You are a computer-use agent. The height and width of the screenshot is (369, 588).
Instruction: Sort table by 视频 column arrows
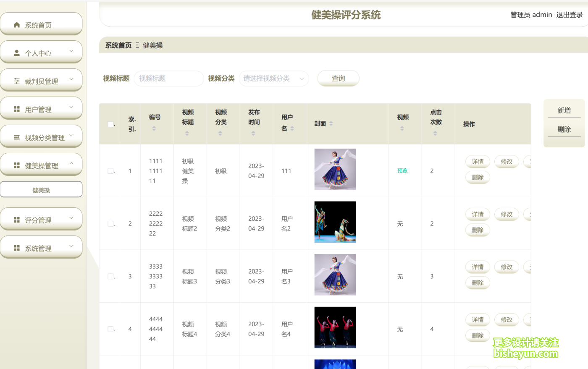pos(402,128)
